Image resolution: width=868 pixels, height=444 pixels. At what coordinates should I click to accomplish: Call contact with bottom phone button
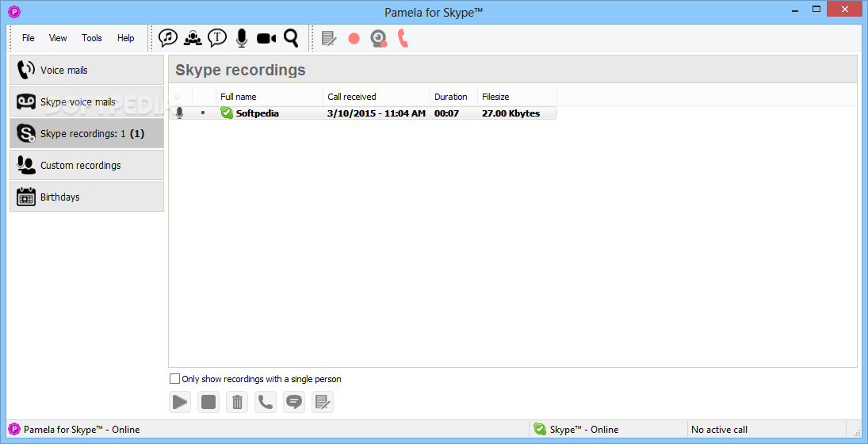click(266, 402)
